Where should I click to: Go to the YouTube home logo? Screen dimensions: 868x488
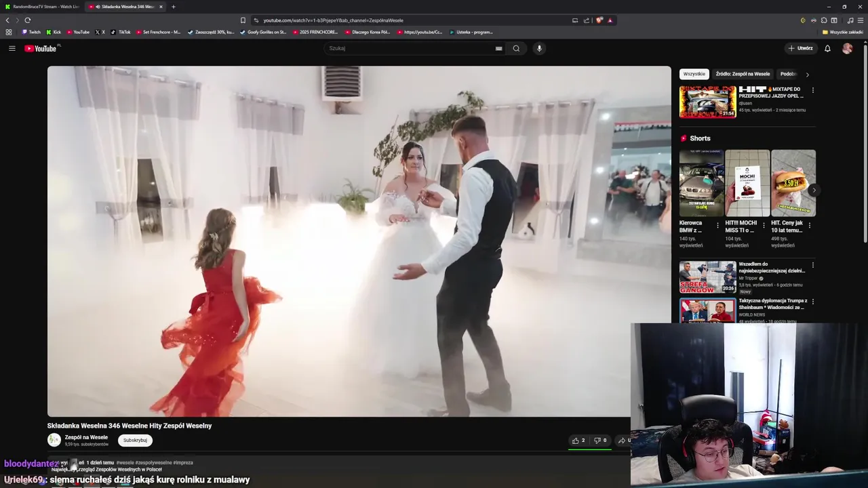tap(42, 48)
